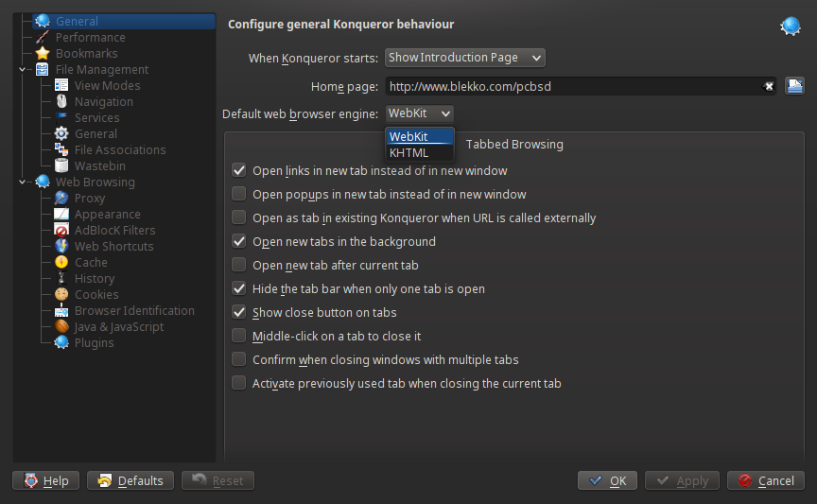The height and width of the screenshot is (504, 817).
Task: Click the View Modes icon
Action: coord(61,86)
